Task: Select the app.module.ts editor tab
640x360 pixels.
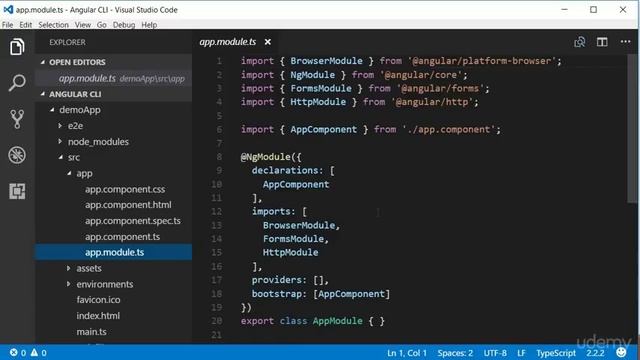Action: (228, 42)
